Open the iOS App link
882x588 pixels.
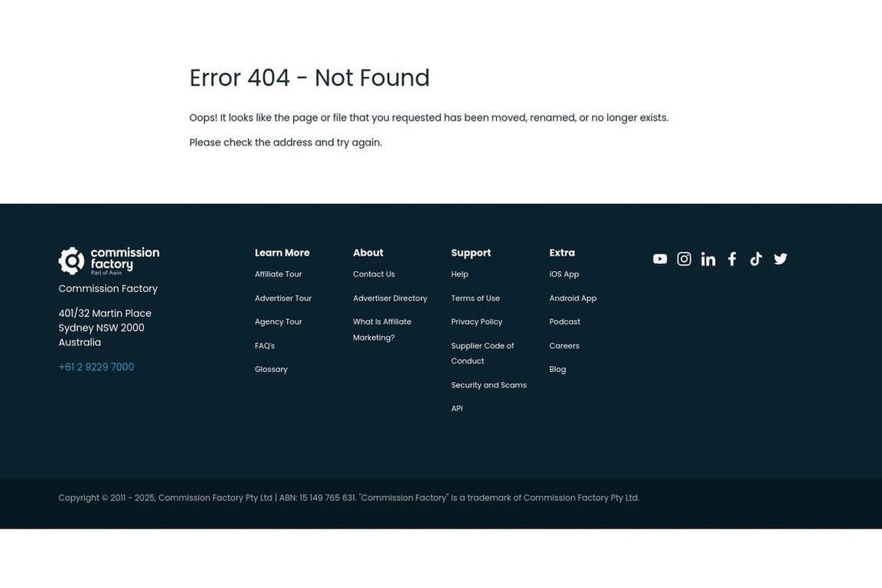pyautogui.click(x=564, y=274)
